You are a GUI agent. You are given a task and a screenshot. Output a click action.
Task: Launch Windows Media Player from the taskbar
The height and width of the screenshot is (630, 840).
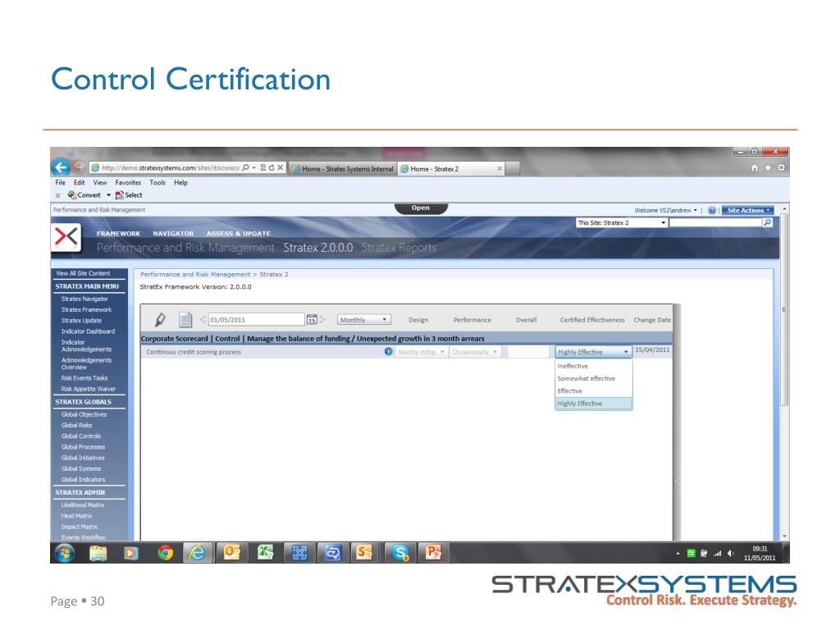click(130, 552)
